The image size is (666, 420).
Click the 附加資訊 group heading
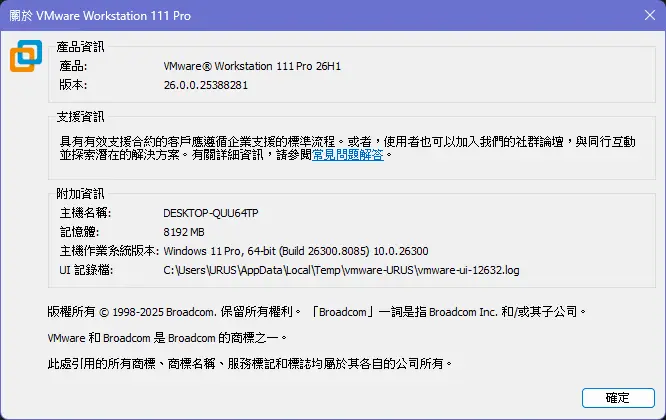(80, 194)
